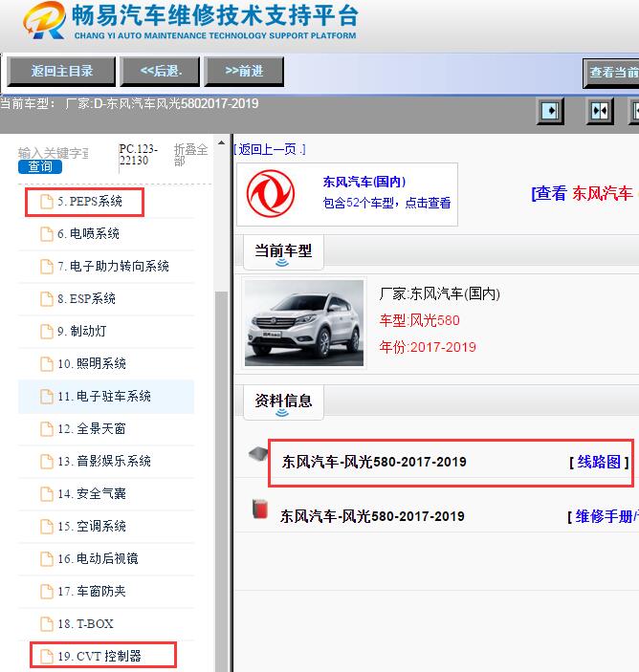Select 8. ESP系统 tree item

[x=87, y=299]
